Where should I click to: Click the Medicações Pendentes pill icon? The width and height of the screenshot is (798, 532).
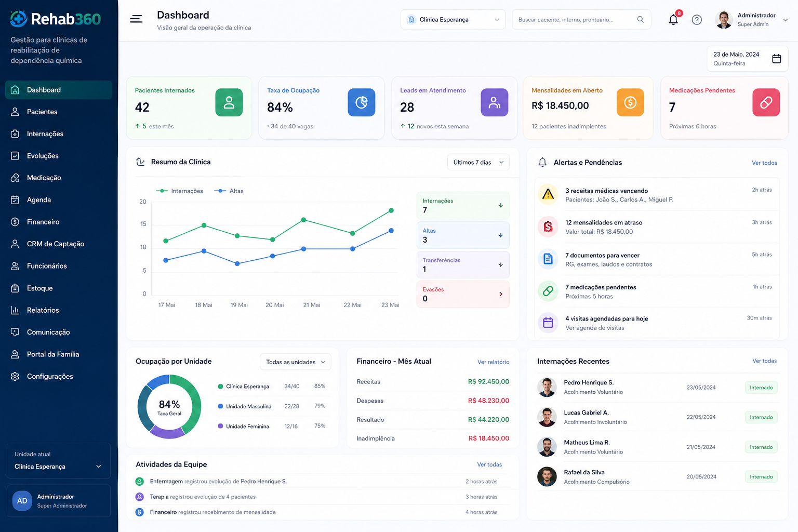point(766,102)
